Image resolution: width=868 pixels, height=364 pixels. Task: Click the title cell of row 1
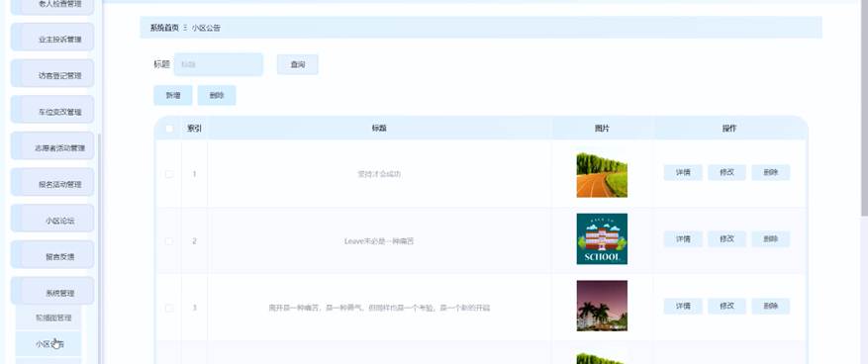[379, 174]
